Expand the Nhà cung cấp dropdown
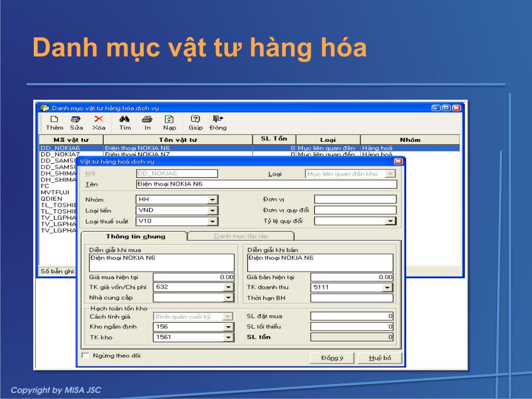The height and width of the screenshot is (399, 532). (x=229, y=298)
